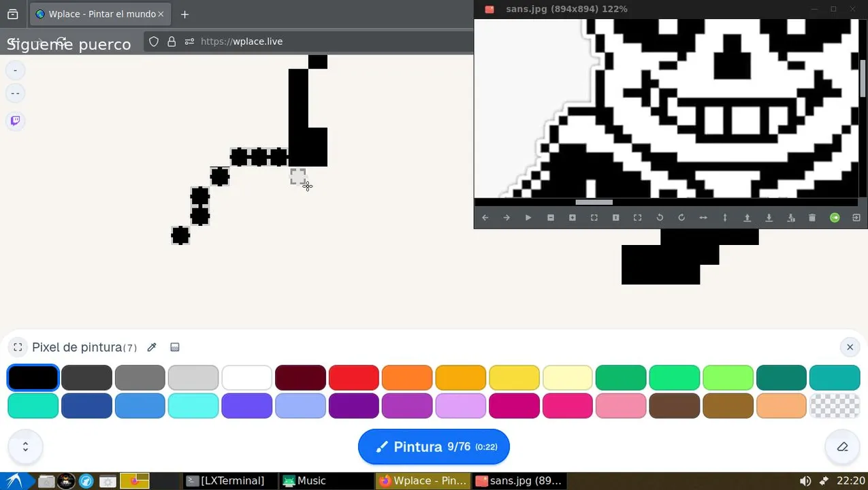Select the orange color swatch
This screenshot has width=868, height=490.
click(x=407, y=377)
